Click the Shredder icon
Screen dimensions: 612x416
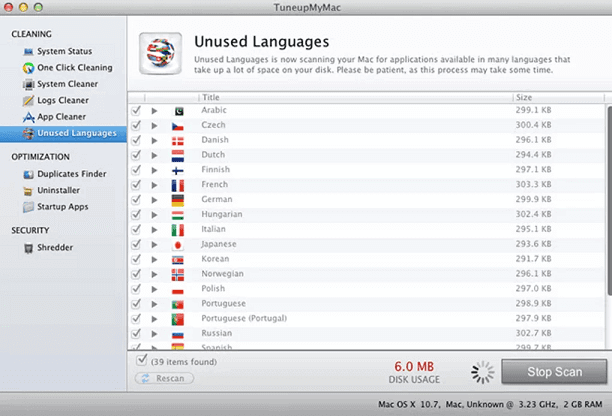point(28,248)
